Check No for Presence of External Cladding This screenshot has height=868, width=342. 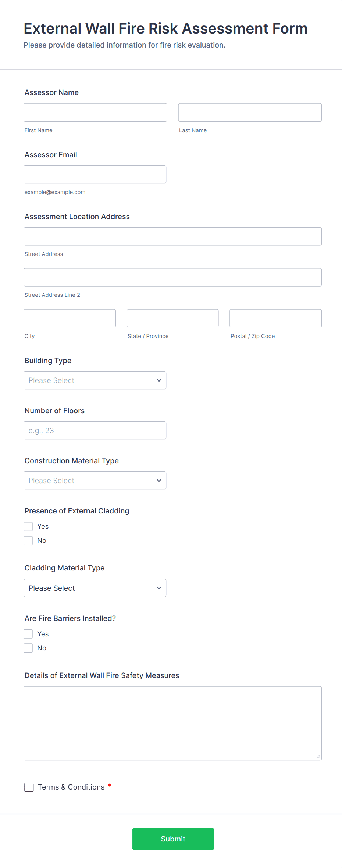point(28,541)
